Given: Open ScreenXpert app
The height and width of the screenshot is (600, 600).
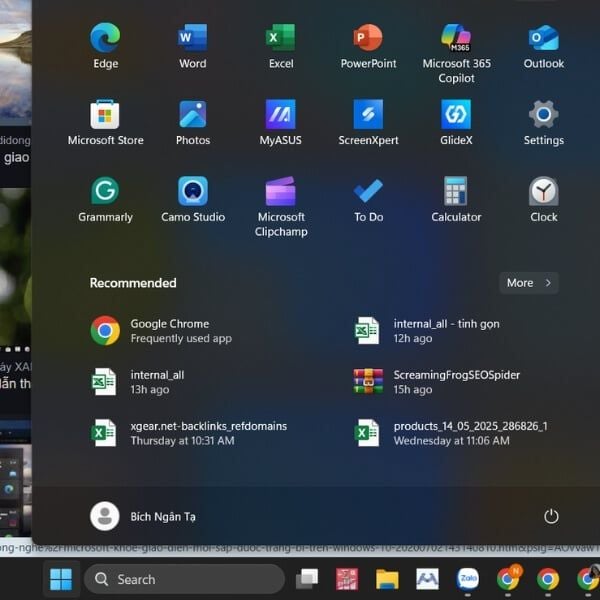Looking at the screenshot, I should (368, 123).
